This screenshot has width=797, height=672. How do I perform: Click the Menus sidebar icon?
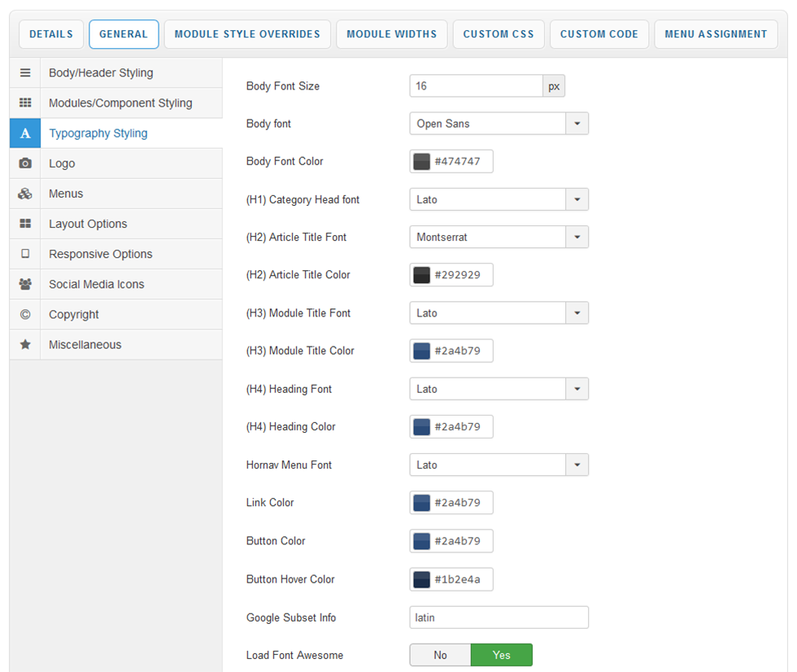[x=25, y=194]
